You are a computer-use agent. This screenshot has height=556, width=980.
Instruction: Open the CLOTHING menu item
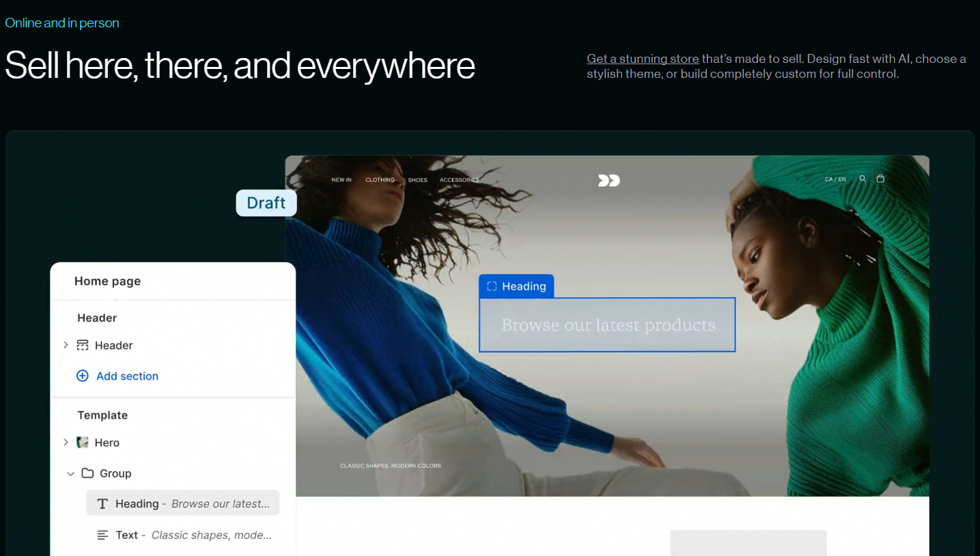[x=380, y=180]
